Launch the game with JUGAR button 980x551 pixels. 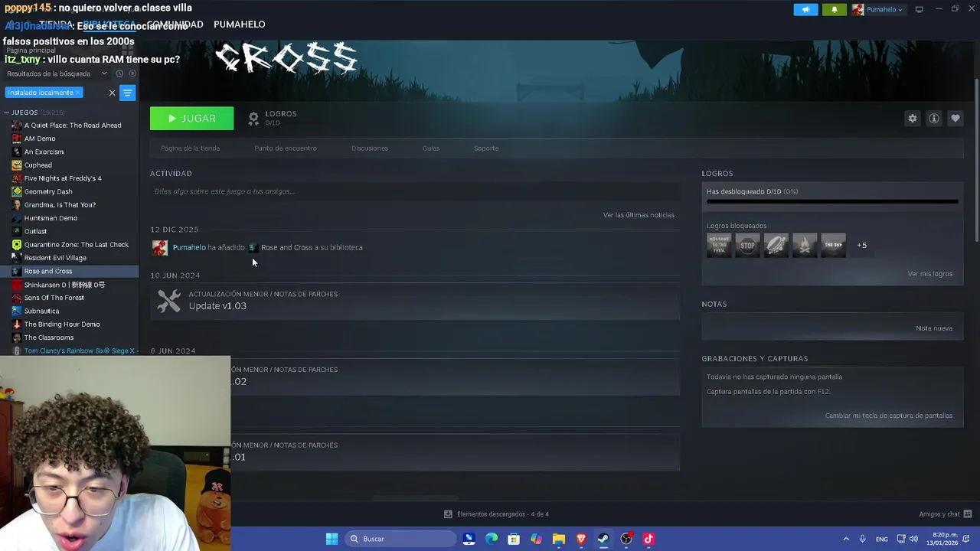(x=191, y=119)
